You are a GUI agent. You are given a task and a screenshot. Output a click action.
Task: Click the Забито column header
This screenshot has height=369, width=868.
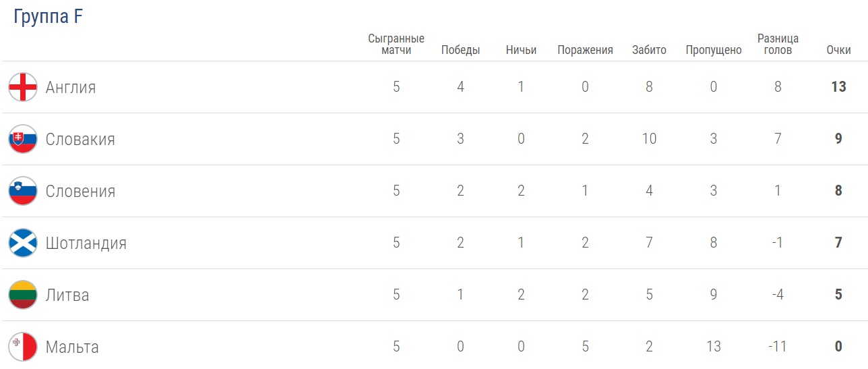click(649, 50)
